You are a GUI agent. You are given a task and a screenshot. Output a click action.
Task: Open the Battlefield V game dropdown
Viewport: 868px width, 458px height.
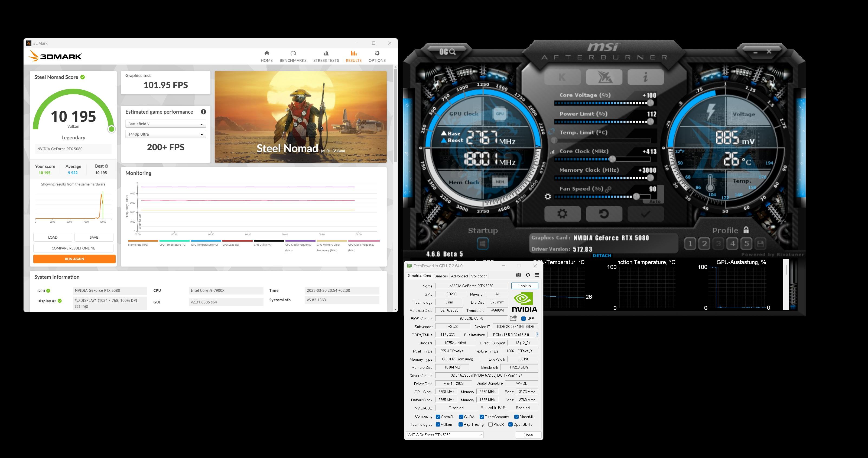pos(165,124)
